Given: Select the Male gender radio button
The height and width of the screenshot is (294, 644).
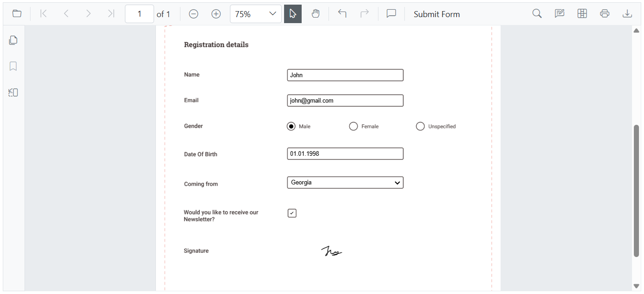Looking at the screenshot, I should (x=291, y=126).
